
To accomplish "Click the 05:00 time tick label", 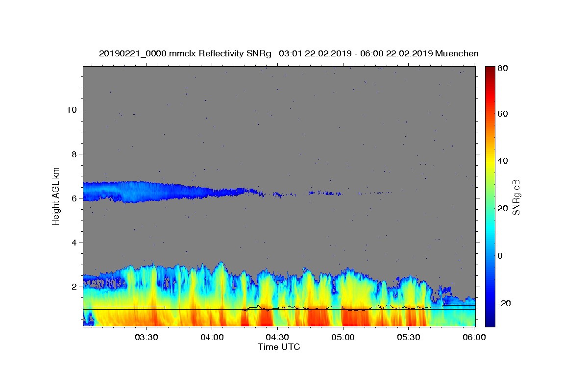I will (343, 338).
